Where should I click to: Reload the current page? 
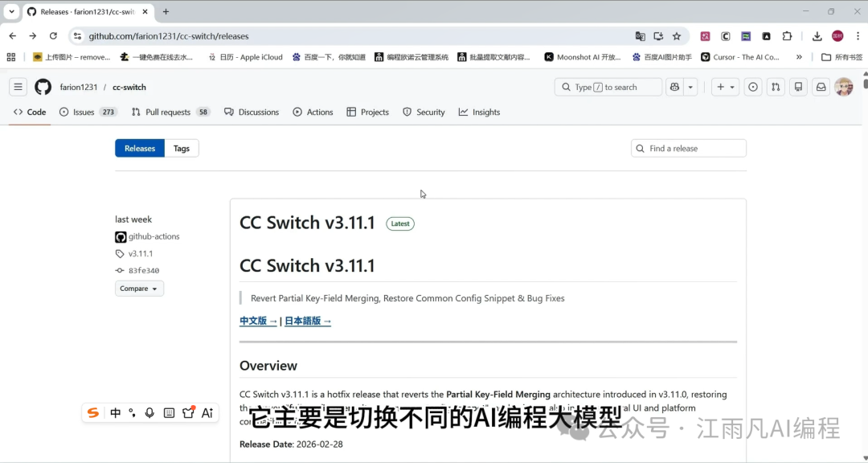click(x=53, y=36)
